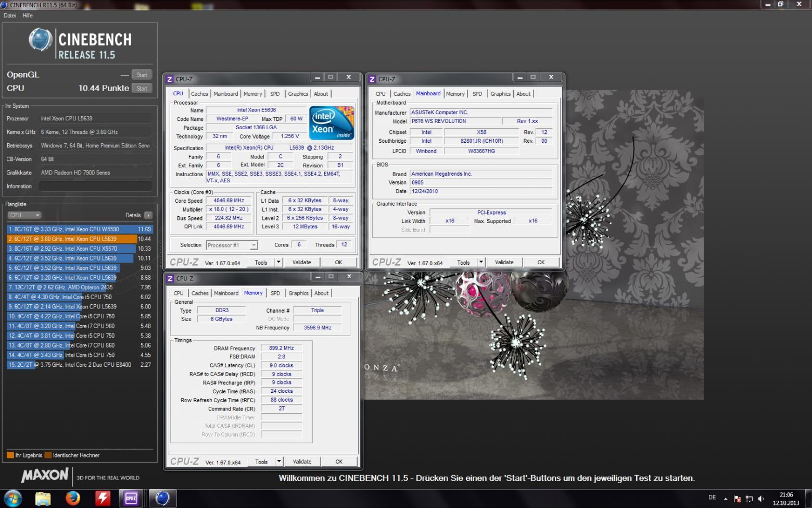
Task: Show hidden tray icons arrow
Action: 726,498
